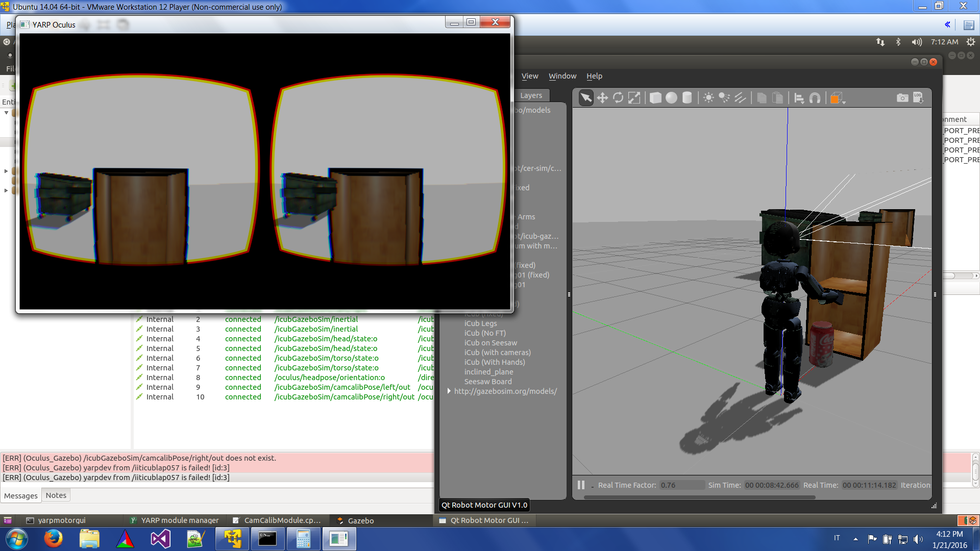
Task: Select Seesaw Board model
Action: [x=488, y=382]
